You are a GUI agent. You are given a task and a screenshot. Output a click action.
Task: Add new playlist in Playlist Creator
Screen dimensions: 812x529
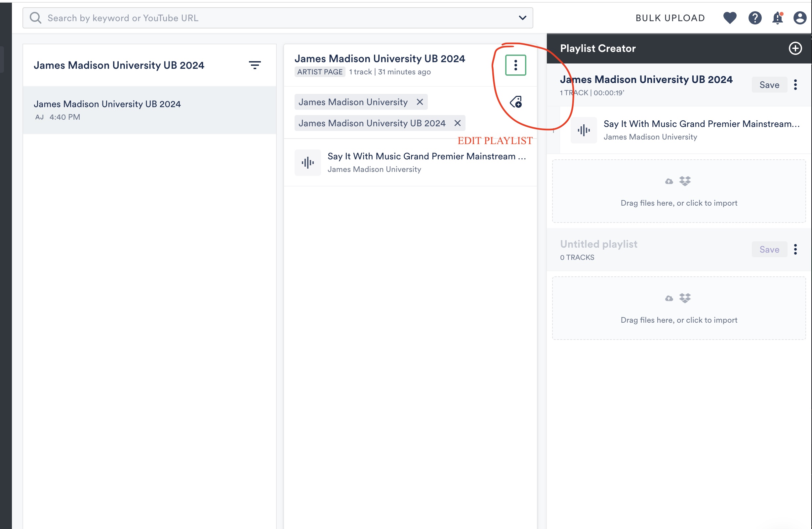coord(795,49)
